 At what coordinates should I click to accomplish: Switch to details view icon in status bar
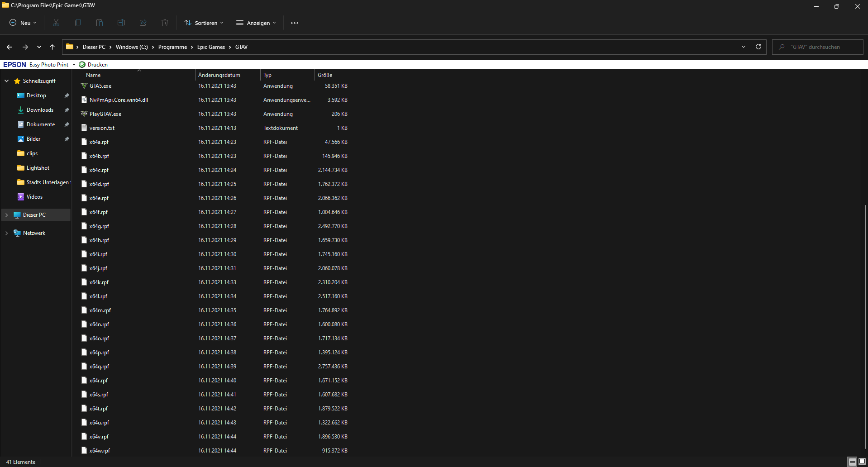click(x=853, y=462)
